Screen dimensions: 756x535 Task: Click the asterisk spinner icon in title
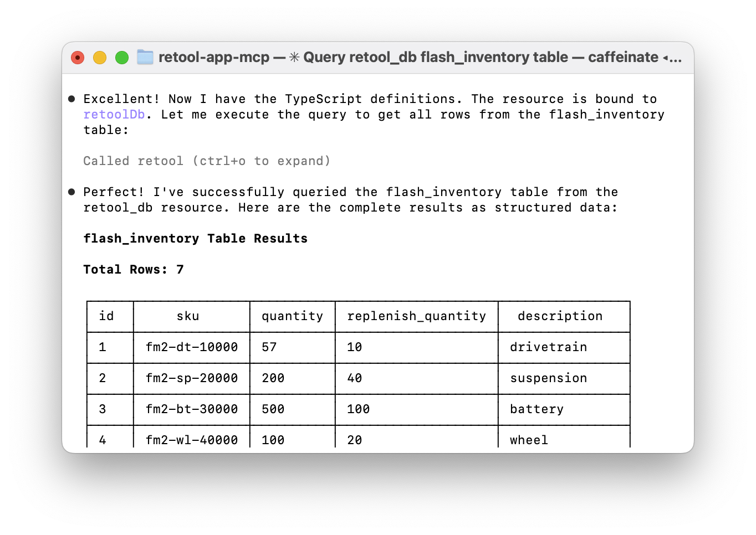[294, 58]
